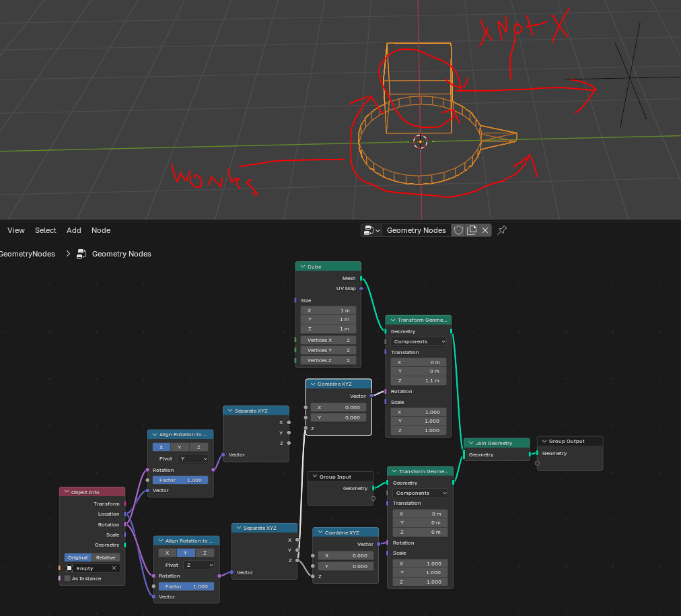Image resolution: width=681 pixels, height=616 pixels.
Task: Click the Geometry Nodes tree name field
Action: 416,230
